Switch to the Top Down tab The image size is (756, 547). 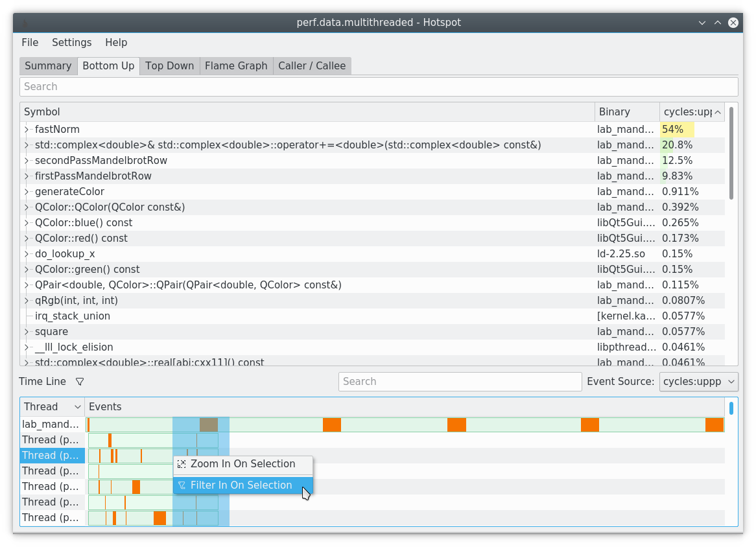click(169, 65)
